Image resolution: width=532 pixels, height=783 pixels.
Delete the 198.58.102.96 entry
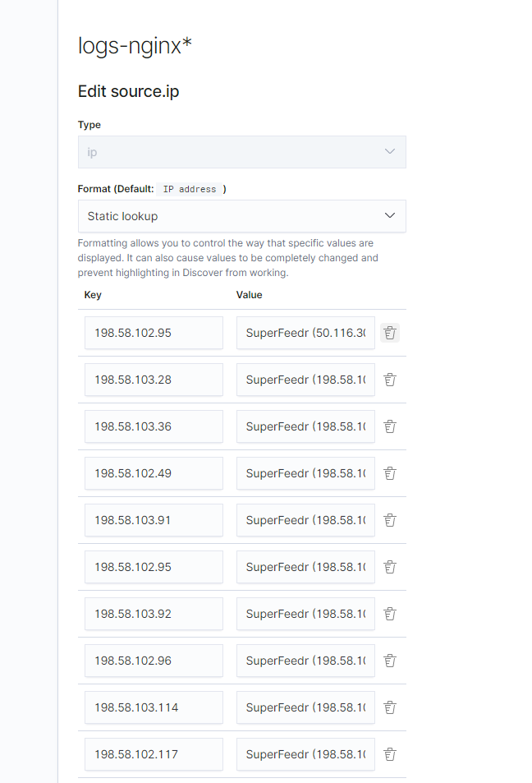(390, 661)
